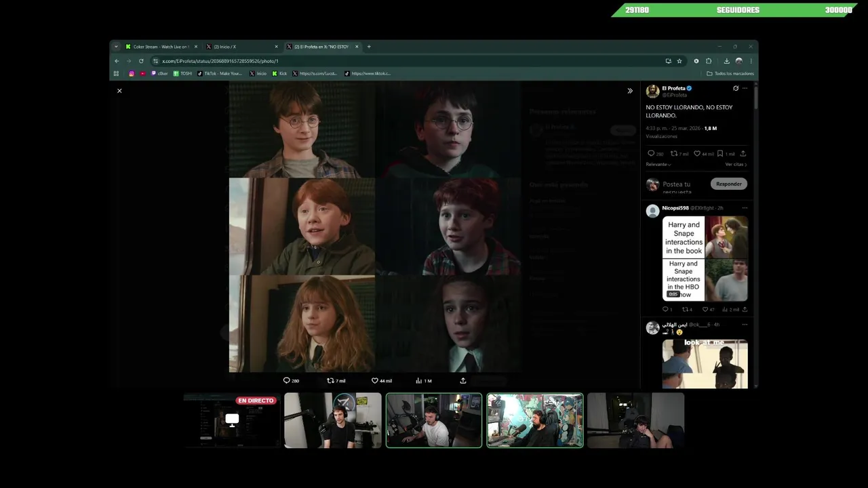Viewport: 868px width, 488px height.
Task: Share post from side panel share icon
Action: 743,154
